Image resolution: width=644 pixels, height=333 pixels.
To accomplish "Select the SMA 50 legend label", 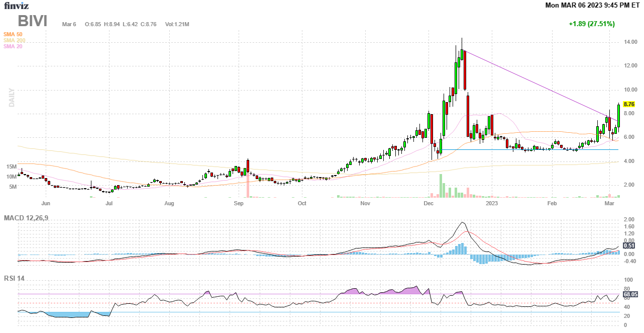I will tap(13, 34).
